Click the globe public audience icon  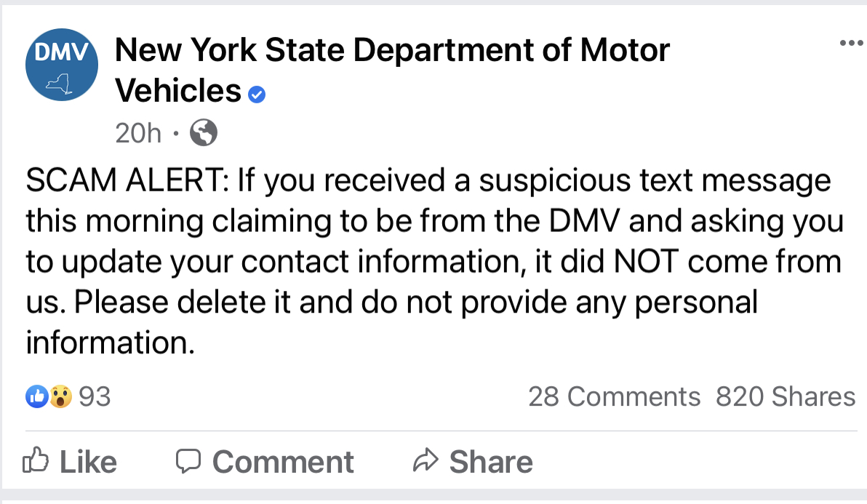coord(203,133)
